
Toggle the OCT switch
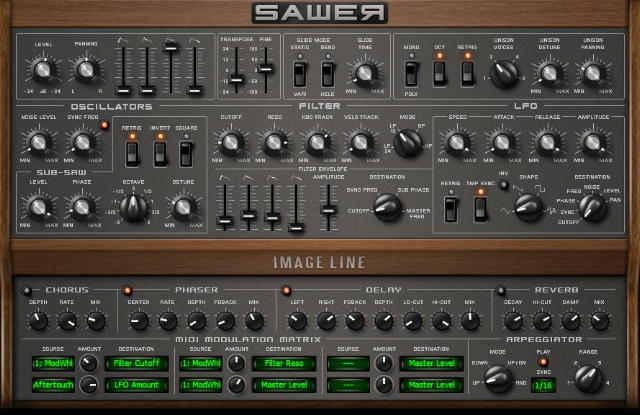(440, 73)
